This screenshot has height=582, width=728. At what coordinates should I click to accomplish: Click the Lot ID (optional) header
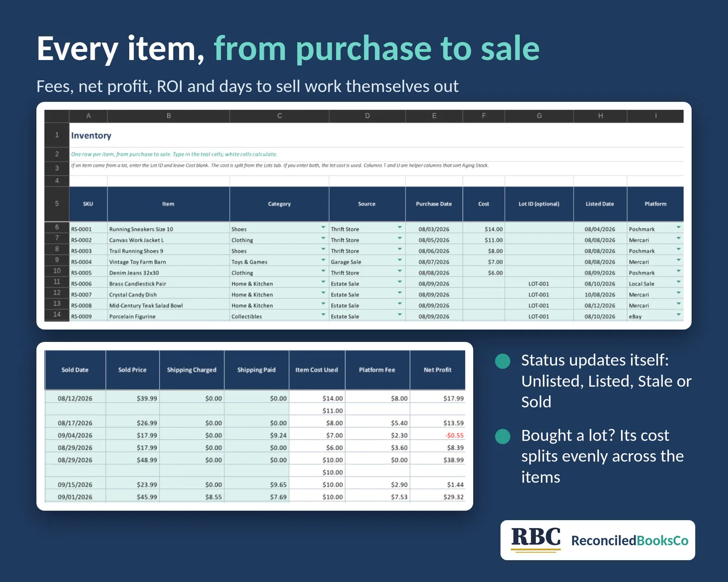coord(539,204)
